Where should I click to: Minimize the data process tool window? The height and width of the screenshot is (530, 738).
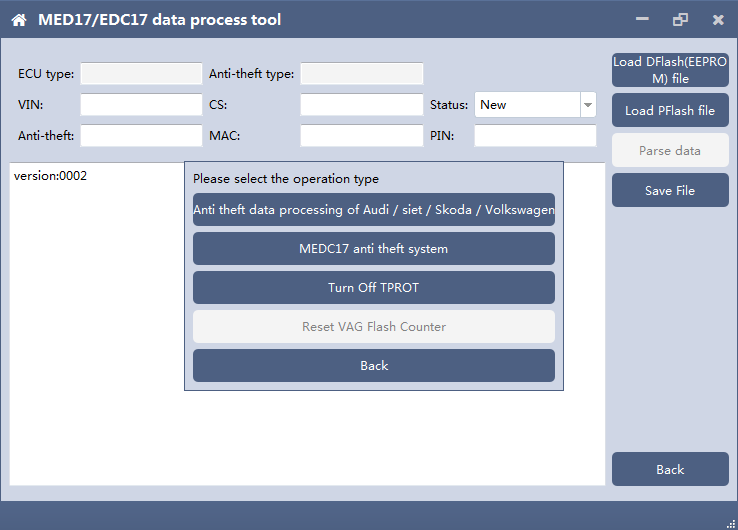pyautogui.click(x=642, y=19)
